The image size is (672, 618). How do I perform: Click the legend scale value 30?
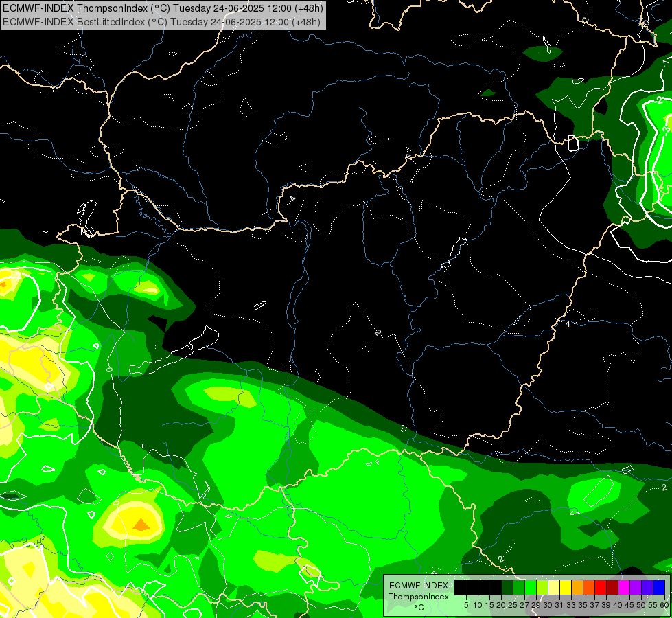coord(548,605)
